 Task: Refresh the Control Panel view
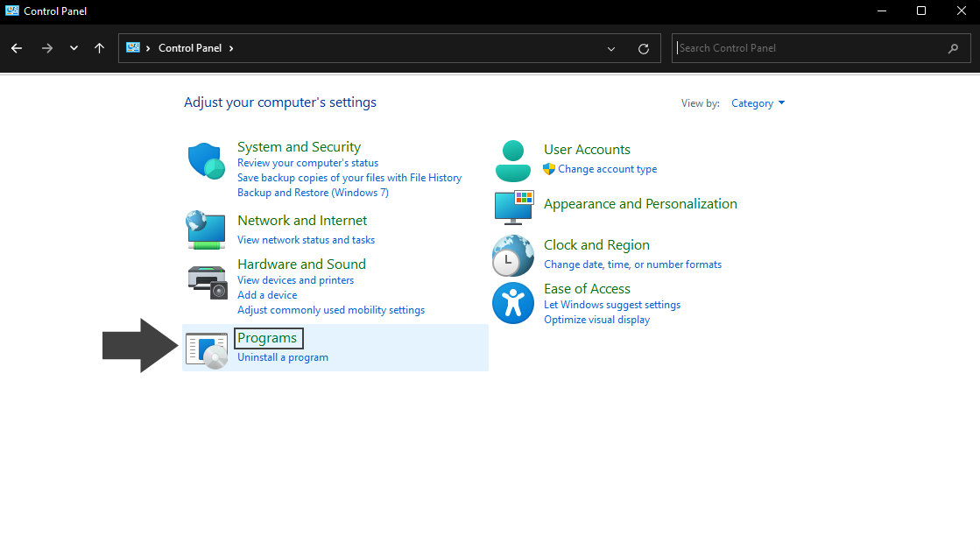tap(643, 49)
